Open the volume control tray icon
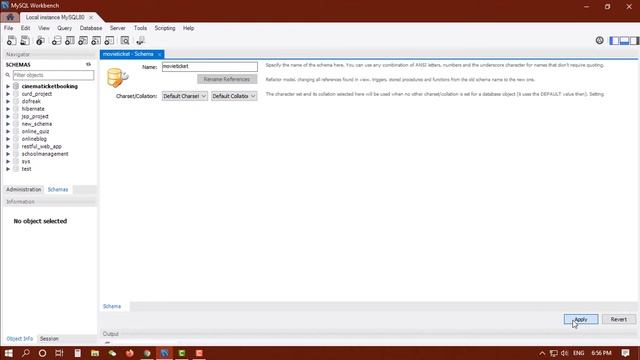This screenshot has height=360, width=640. 564,353
